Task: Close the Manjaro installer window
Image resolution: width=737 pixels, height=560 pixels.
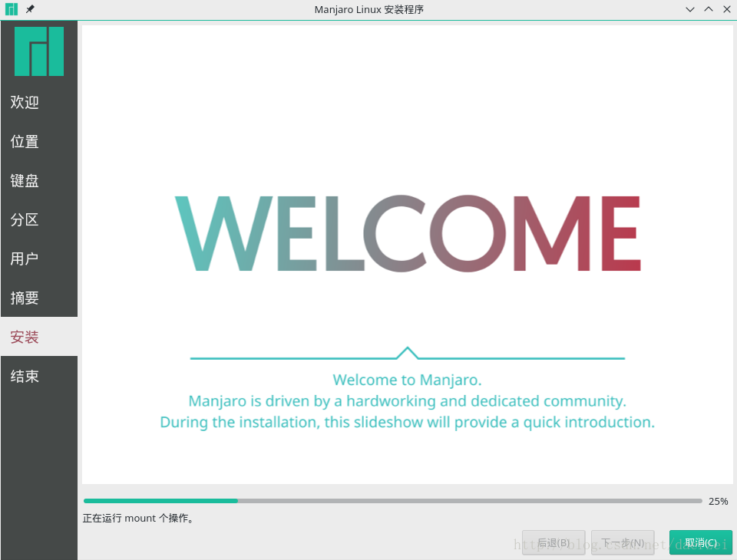Action: tap(727, 9)
